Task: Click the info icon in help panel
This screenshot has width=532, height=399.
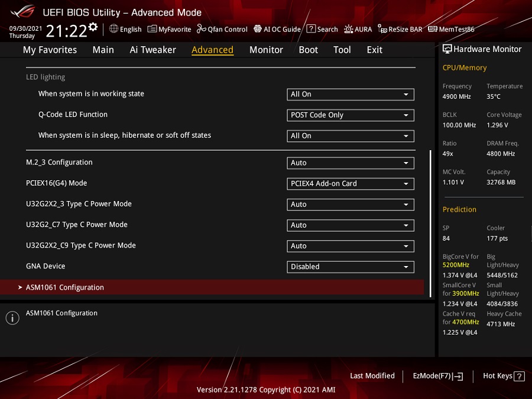Action: pyautogui.click(x=12, y=318)
